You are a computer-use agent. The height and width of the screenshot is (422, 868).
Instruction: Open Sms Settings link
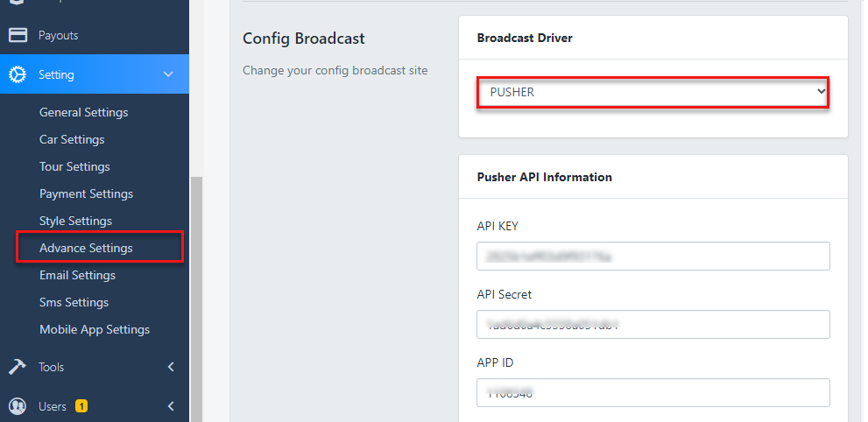[x=74, y=302]
